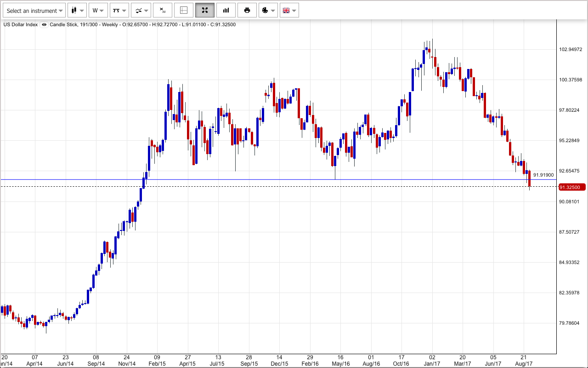Image resolution: width=588 pixels, height=368 pixels.
Task: Click the May/16 date axis label
Action: click(x=340, y=364)
